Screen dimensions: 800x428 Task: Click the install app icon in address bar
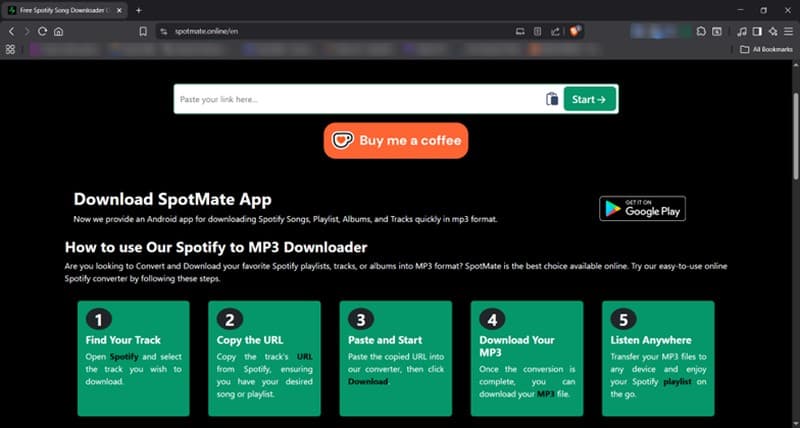coord(520,32)
